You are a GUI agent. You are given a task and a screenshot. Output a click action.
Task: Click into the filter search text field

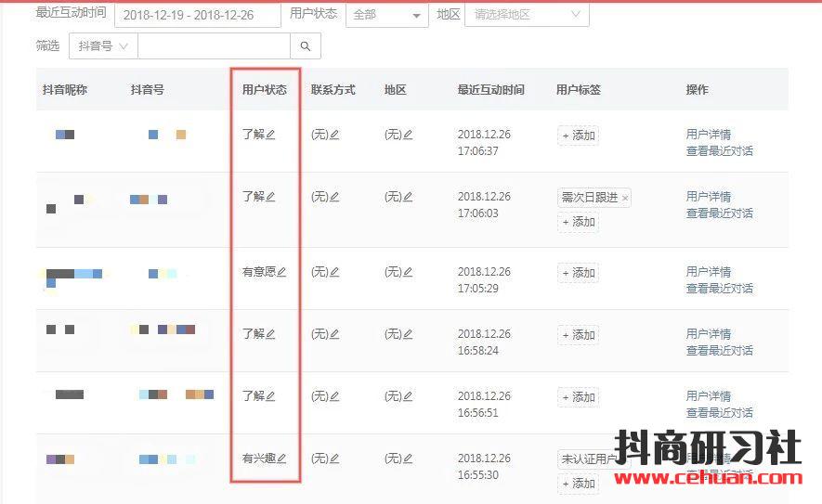tap(214, 45)
